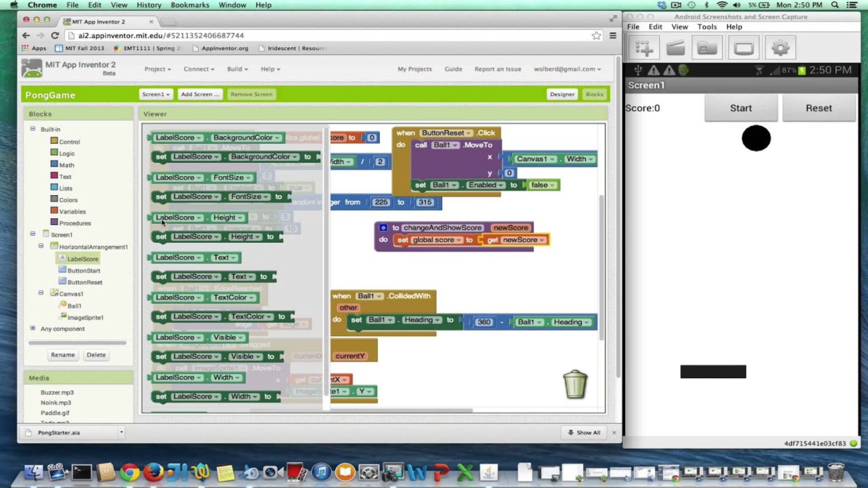The width and height of the screenshot is (868, 488).
Task: Open Terminal from the Dock
Action: point(81,473)
